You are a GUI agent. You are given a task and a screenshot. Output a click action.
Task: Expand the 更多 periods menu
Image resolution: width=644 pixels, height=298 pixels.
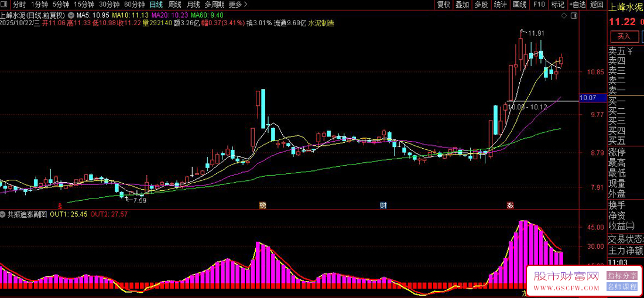pos(238,5)
